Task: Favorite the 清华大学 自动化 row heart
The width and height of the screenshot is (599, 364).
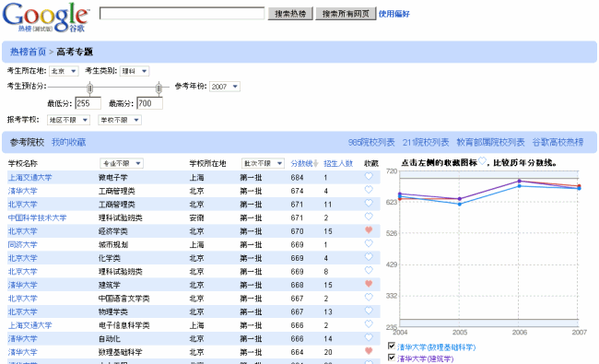Action: [x=369, y=337]
